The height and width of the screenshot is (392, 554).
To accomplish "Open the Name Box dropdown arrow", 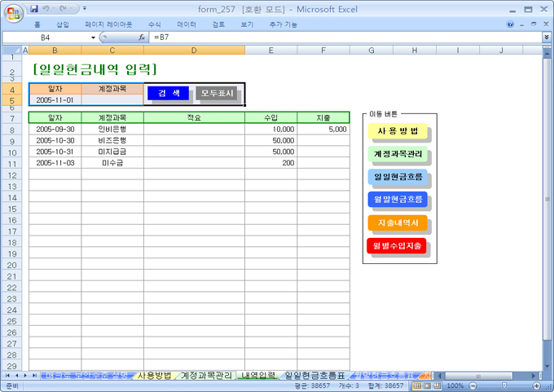I will [x=93, y=37].
